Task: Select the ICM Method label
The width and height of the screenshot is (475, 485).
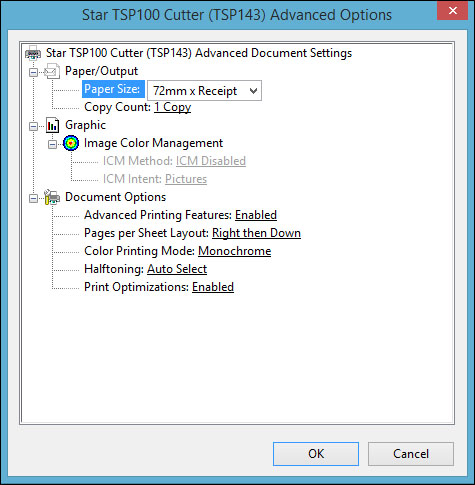Action: pos(138,161)
